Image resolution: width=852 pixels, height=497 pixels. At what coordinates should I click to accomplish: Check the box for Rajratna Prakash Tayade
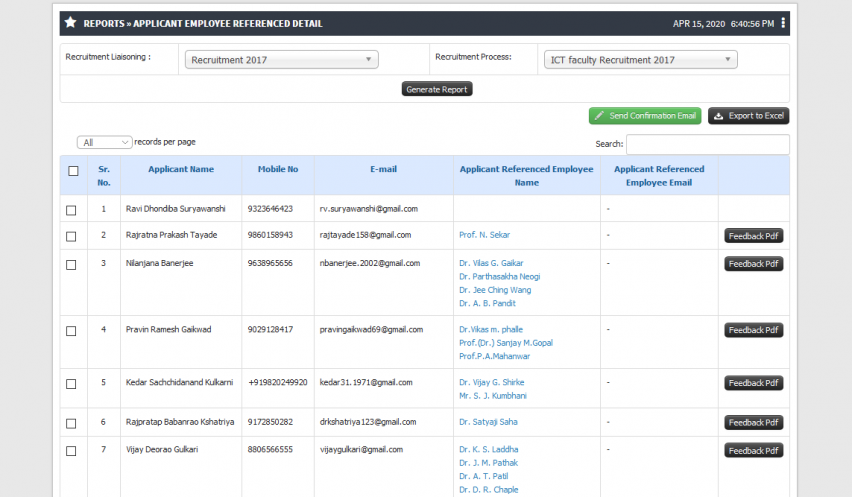coord(71,236)
